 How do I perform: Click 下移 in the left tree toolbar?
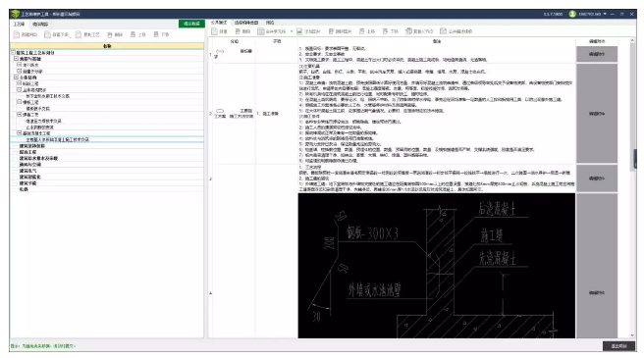[x=161, y=34]
